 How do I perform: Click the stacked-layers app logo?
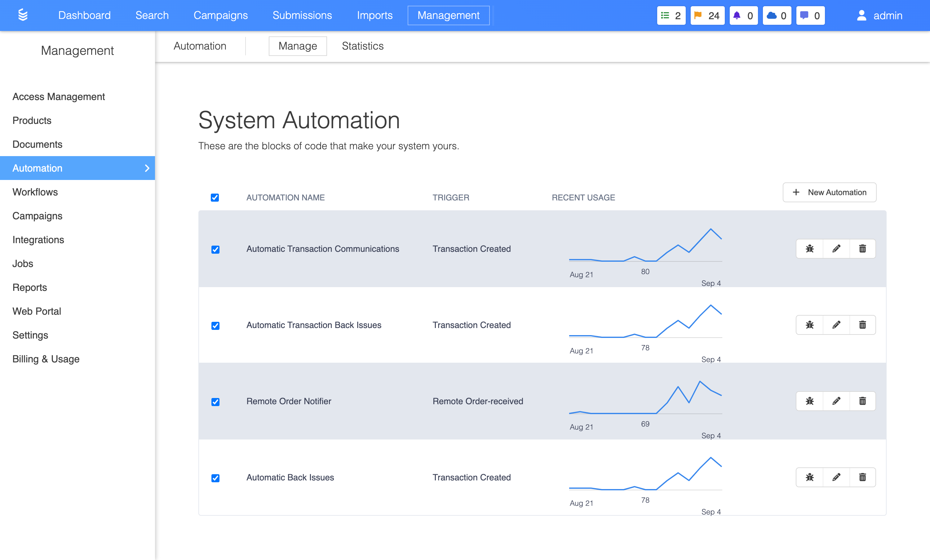tap(23, 15)
